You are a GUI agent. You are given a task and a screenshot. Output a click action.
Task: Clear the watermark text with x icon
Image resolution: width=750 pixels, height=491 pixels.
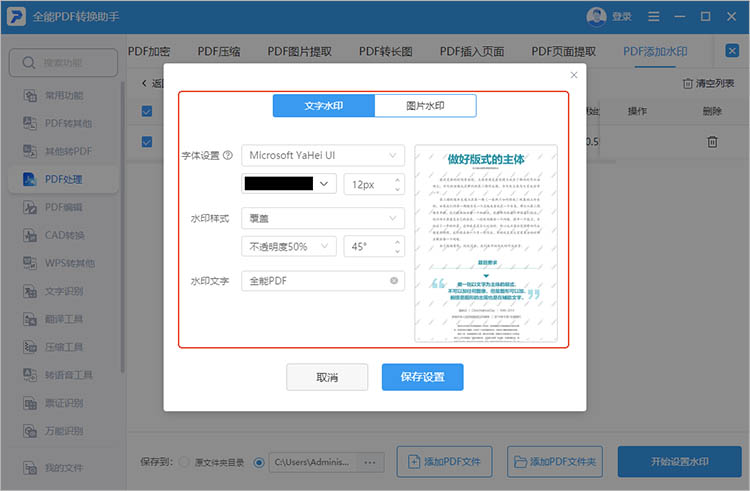(x=394, y=281)
